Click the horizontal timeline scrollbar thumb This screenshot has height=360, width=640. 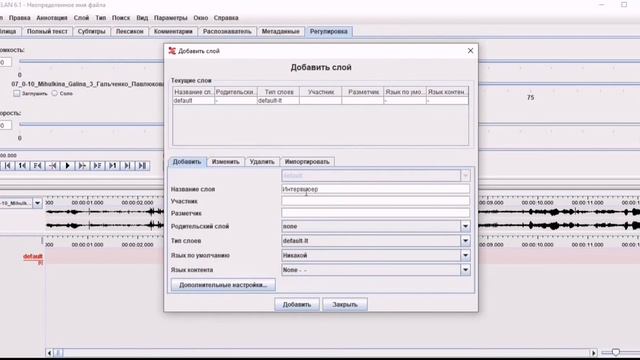[x=58, y=353]
